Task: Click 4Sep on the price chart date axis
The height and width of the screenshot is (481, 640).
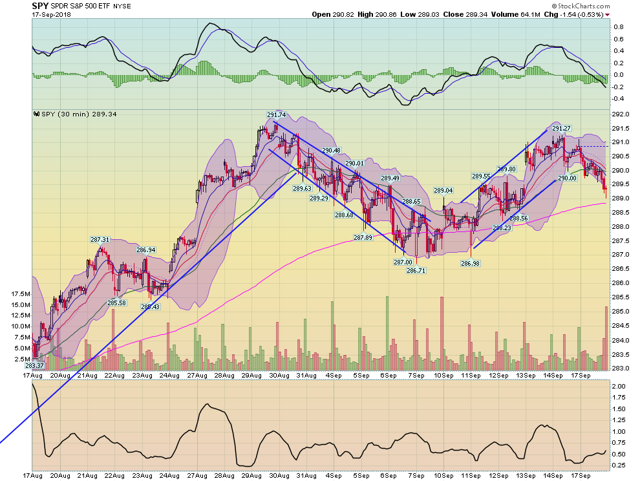Action: pos(333,376)
